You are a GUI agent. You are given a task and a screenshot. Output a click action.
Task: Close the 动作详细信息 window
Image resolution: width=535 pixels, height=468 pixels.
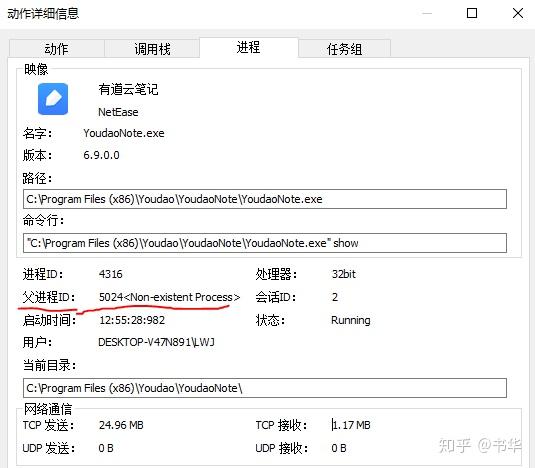coord(518,13)
